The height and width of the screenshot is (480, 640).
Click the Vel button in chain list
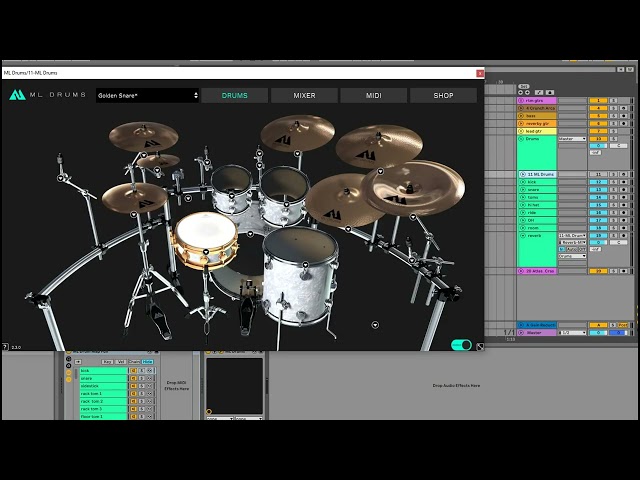(x=120, y=362)
